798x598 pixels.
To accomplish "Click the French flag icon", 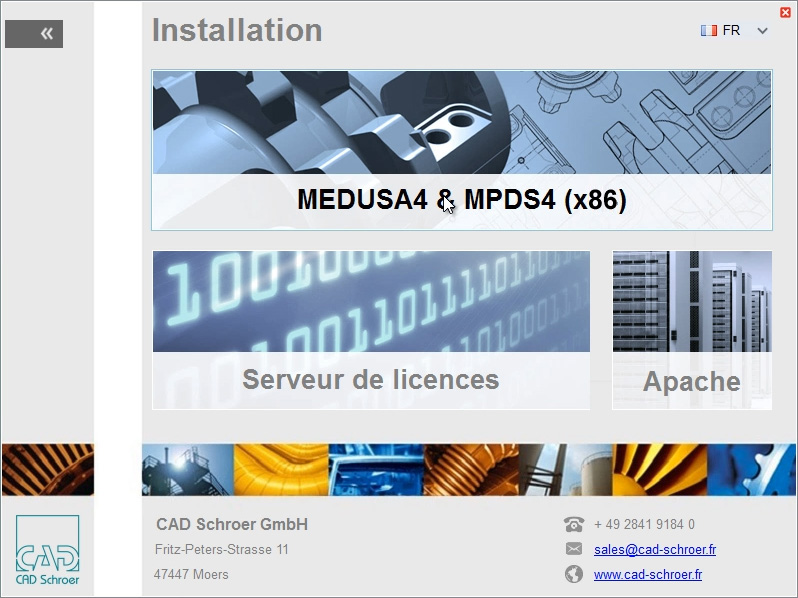I will (708, 31).
